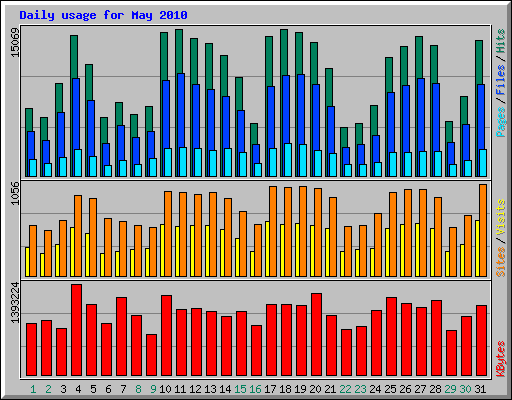Screen dimensions: 512x400
Task: Click the green hits bar for day 18
Action: (x=284, y=52)
